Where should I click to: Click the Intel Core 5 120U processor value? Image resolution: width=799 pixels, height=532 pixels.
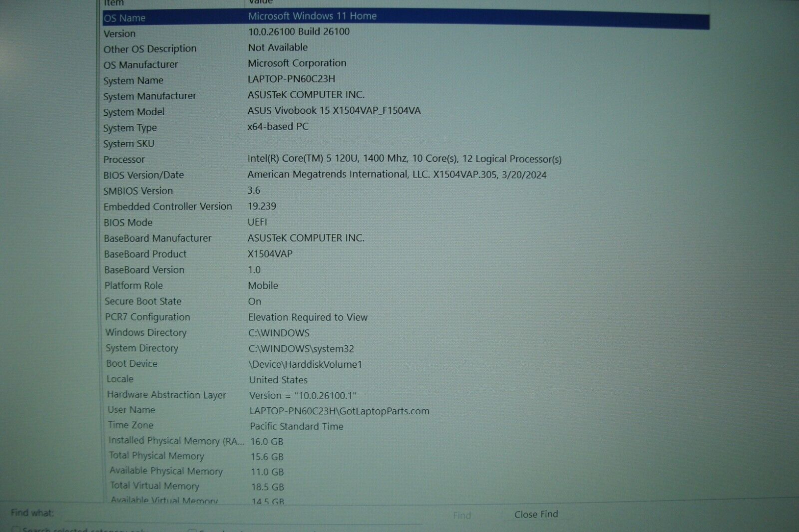[x=404, y=159]
